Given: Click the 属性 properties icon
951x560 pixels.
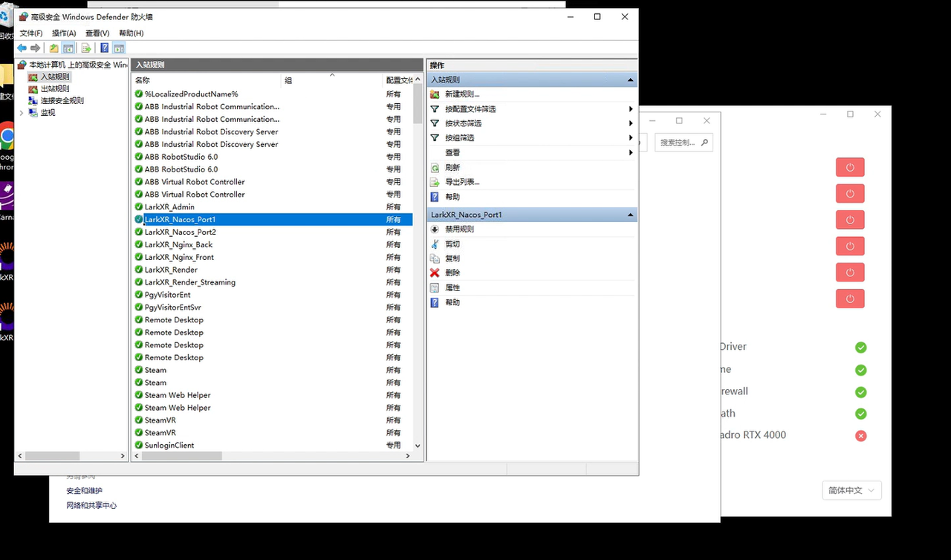Looking at the screenshot, I should [435, 287].
